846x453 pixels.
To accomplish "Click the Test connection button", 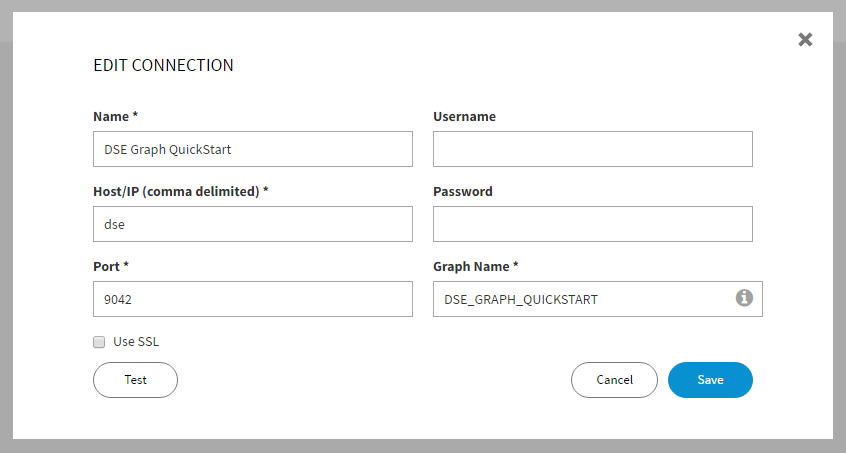I will [x=135, y=380].
